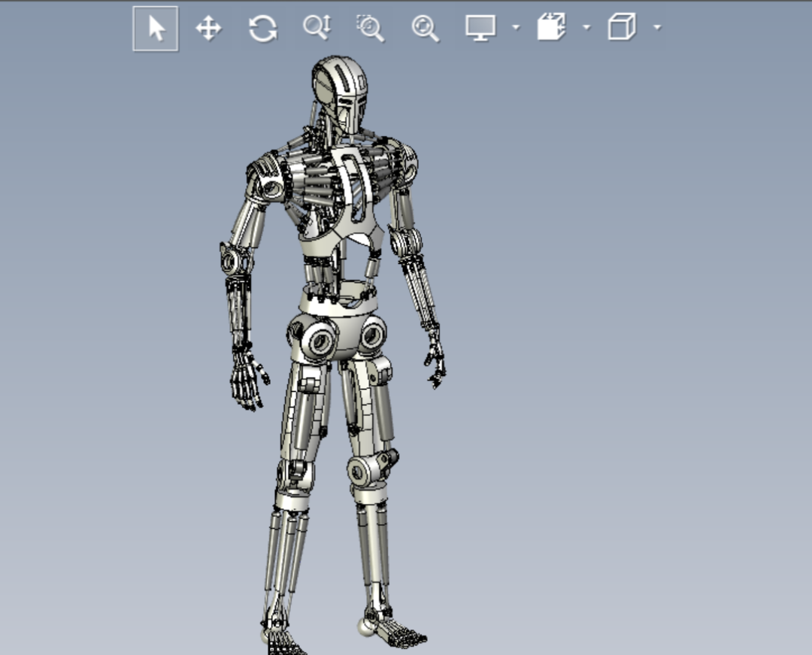Viewport: 812px width, 655px height.
Task: Click the Zoom to fit icon
Action: [x=425, y=28]
